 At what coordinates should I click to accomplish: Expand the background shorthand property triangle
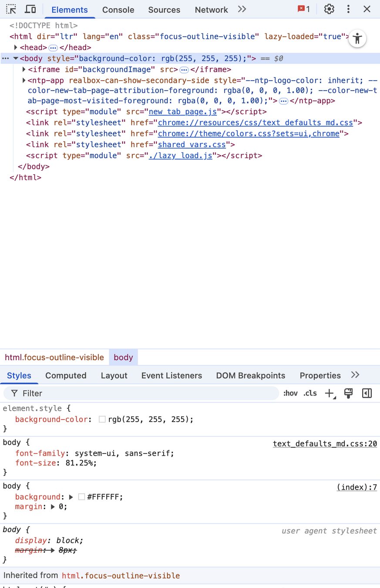pos(71,497)
